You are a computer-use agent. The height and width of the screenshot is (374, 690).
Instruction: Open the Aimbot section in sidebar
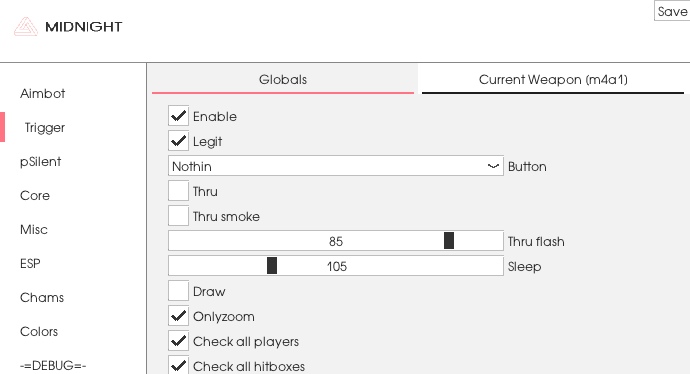[x=43, y=93]
